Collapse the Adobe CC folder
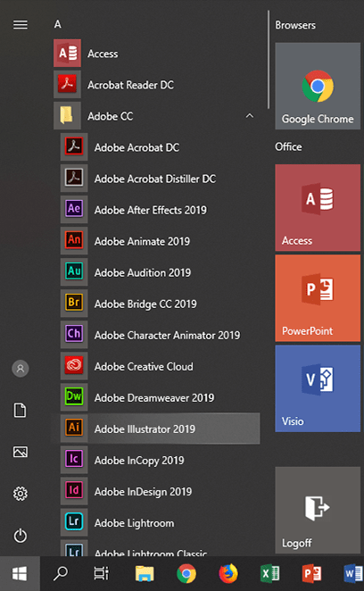 250,116
